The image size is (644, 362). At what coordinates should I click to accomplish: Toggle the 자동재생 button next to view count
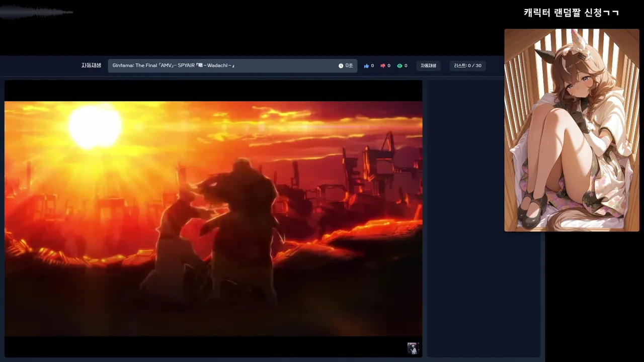coord(428,66)
